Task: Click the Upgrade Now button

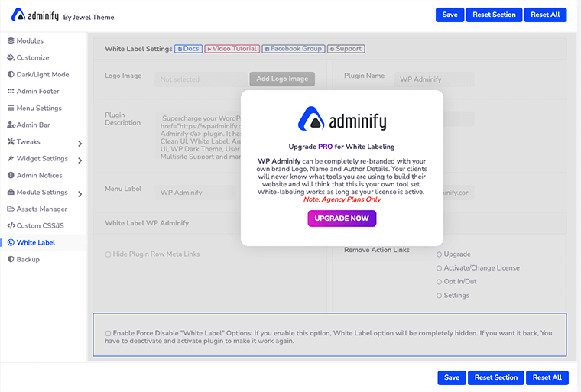Action: click(342, 219)
